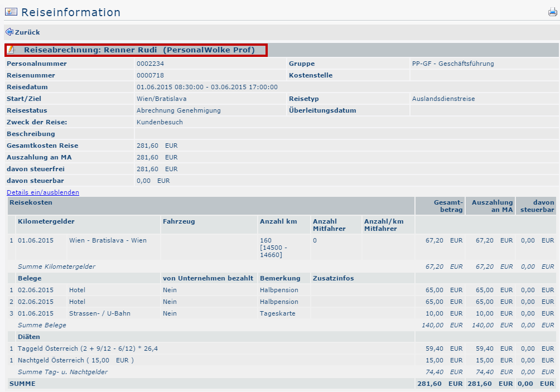Click the Auszahlung an MA column header

point(492,206)
